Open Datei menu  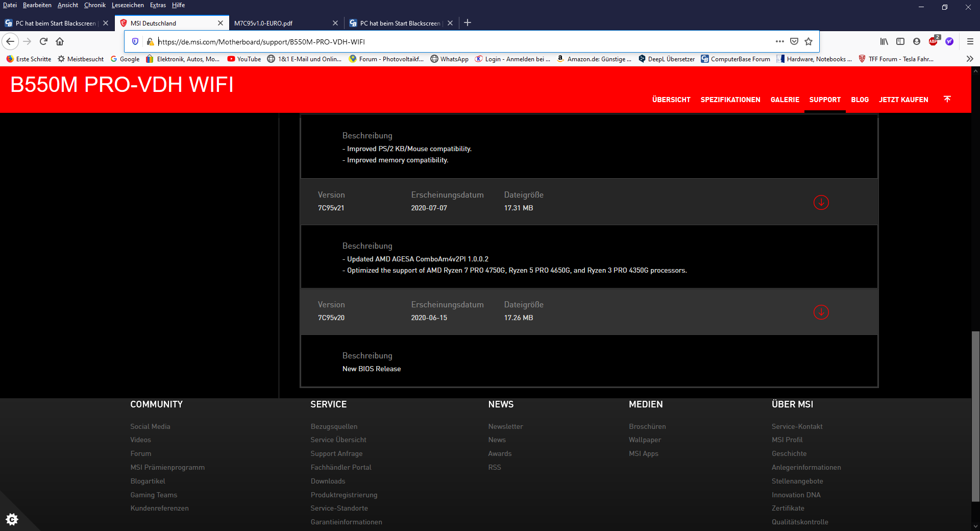[x=10, y=5]
